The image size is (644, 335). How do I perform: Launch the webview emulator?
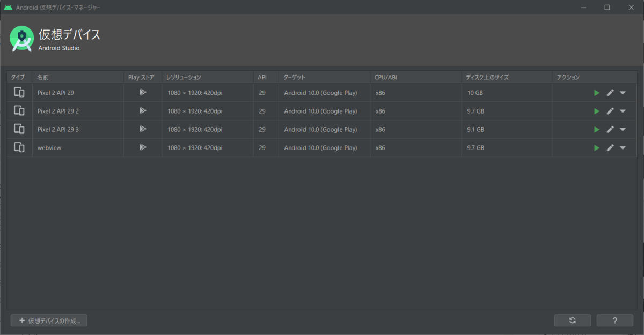(x=597, y=147)
